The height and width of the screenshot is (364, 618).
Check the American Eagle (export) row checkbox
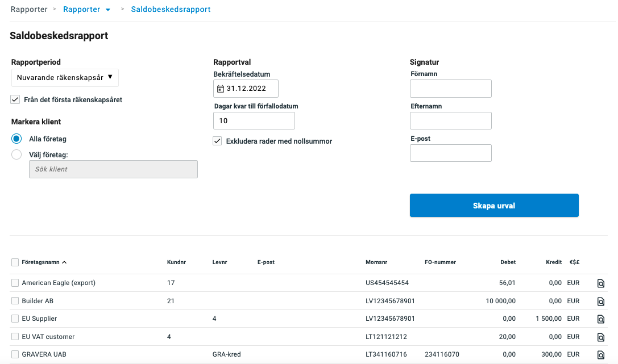[x=15, y=283]
